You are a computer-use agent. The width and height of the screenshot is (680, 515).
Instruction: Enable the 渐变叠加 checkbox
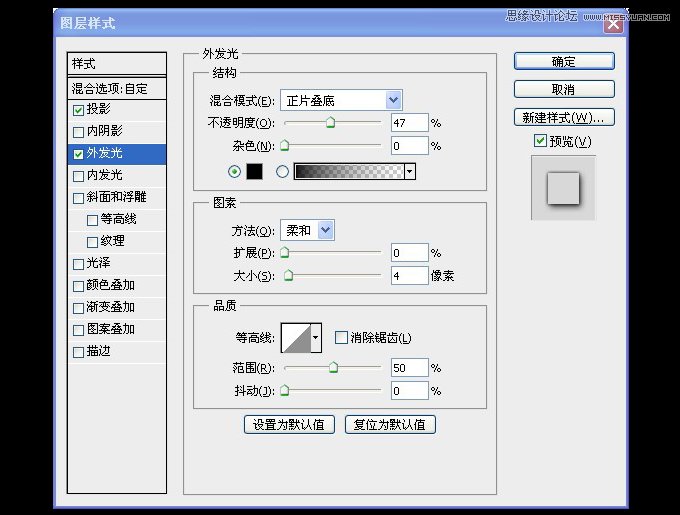(x=78, y=308)
